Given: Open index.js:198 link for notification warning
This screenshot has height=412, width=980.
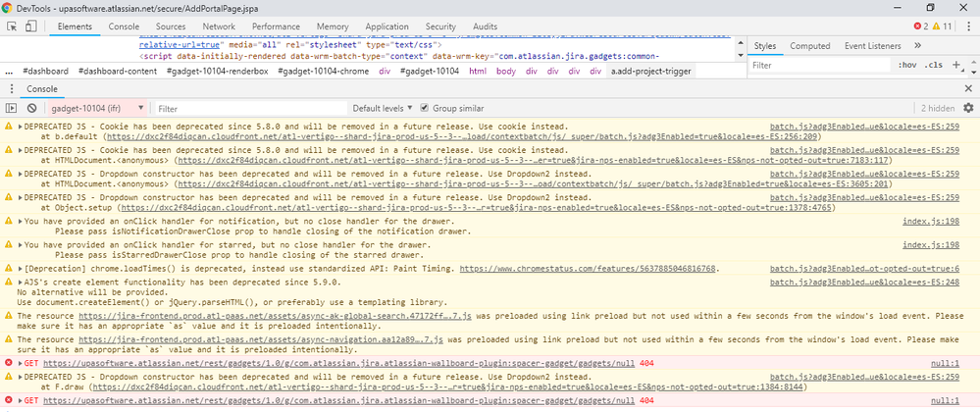Looking at the screenshot, I should click(x=931, y=222).
